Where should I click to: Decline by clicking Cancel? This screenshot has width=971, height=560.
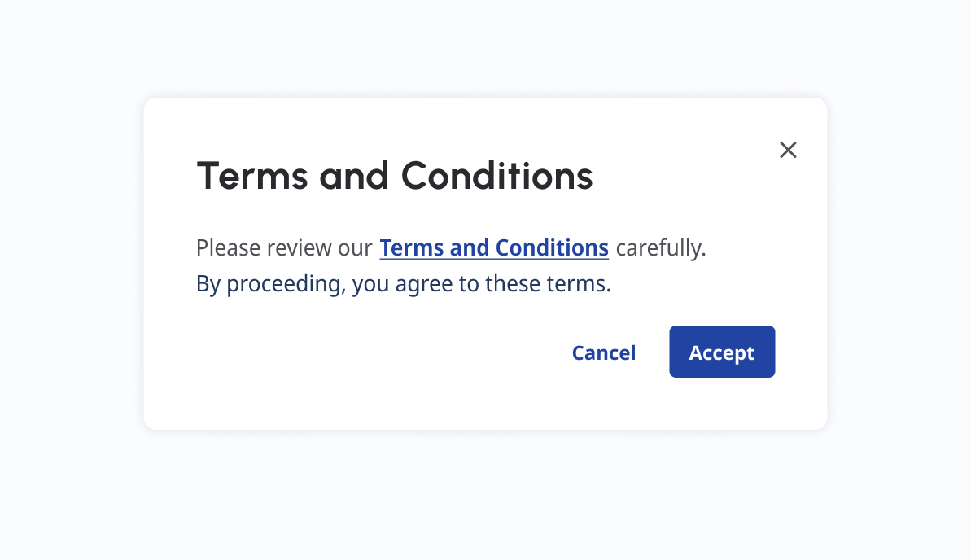pos(604,352)
